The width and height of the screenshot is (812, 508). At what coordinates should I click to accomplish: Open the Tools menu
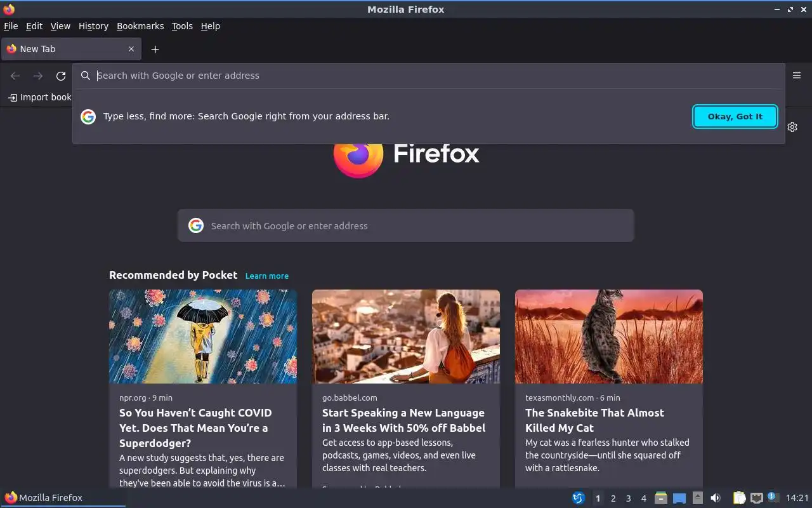(x=182, y=26)
